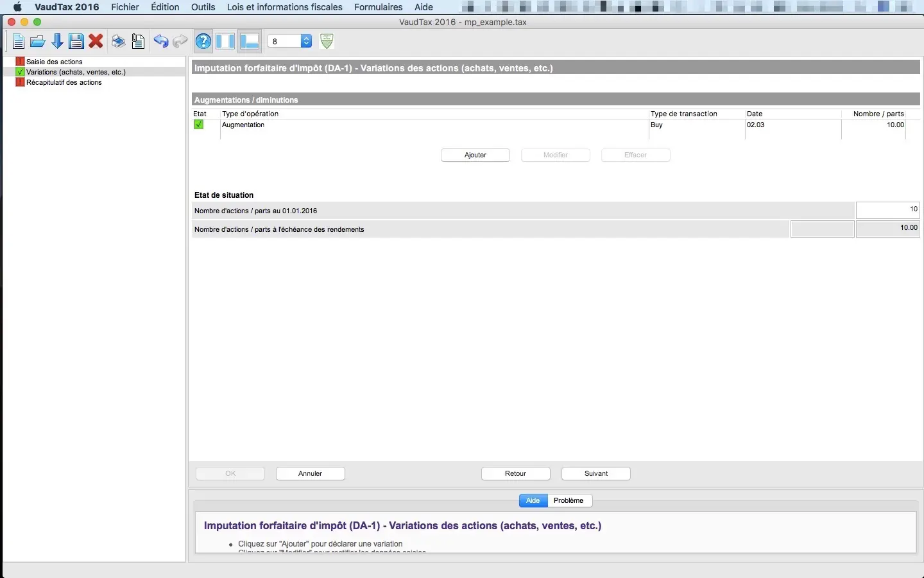Viewport: 924px width, 578px height.
Task: Toggle the side panel layout icon
Action: [x=225, y=42]
